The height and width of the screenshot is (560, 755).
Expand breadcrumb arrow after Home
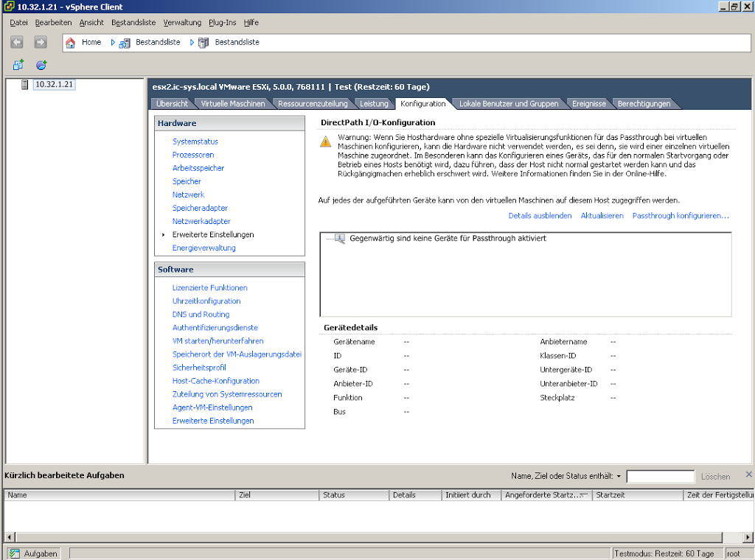click(113, 43)
